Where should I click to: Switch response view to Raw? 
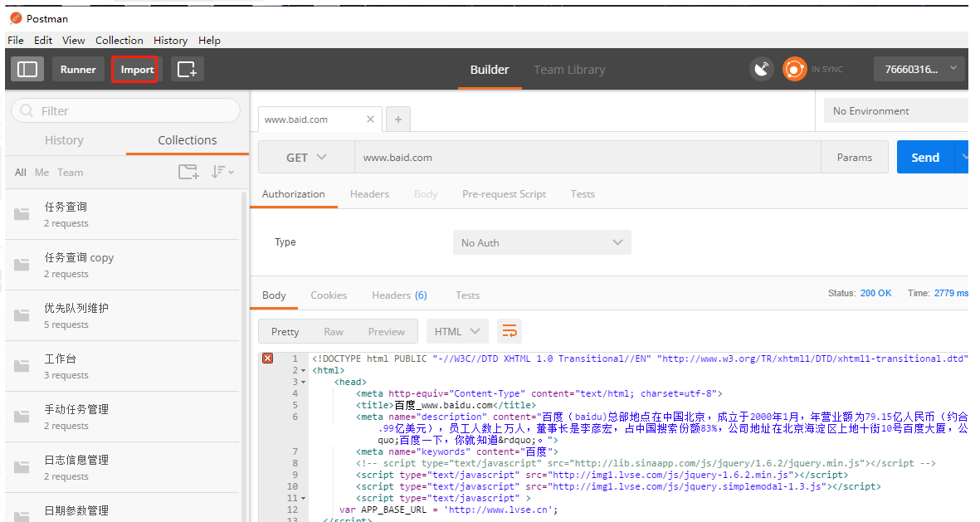coord(334,331)
